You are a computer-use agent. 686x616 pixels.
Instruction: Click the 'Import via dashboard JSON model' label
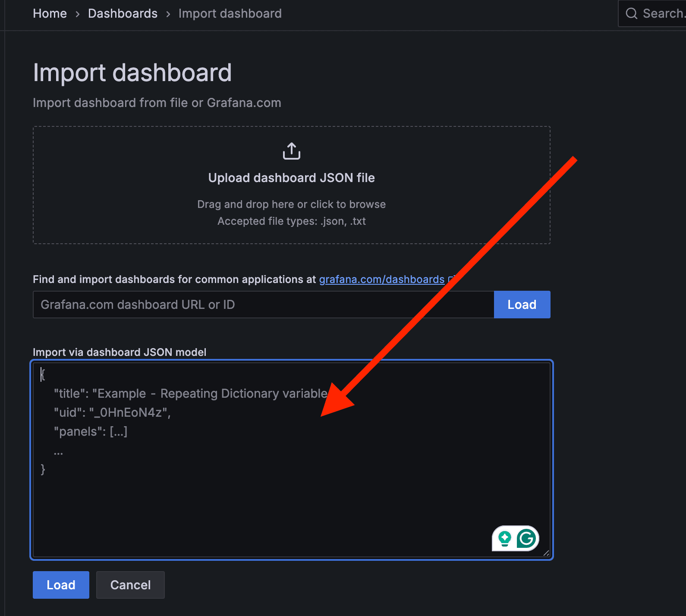(x=120, y=352)
